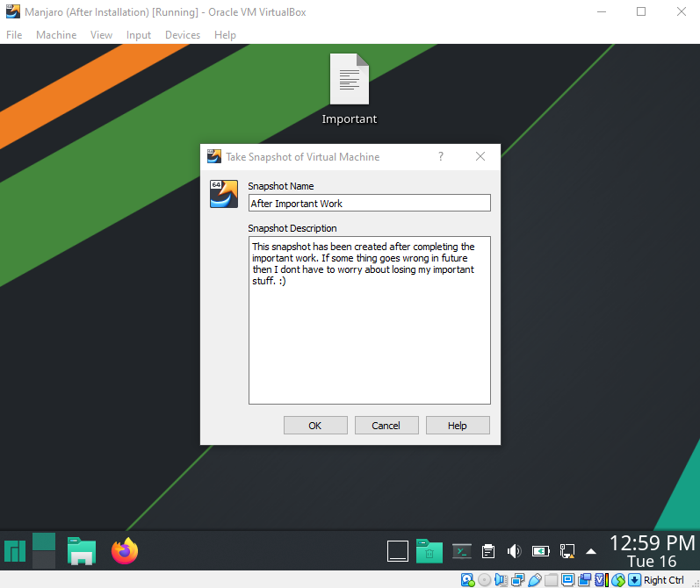Open the battery tray icon
The height and width of the screenshot is (588, 700).
[x=541, y=551]
